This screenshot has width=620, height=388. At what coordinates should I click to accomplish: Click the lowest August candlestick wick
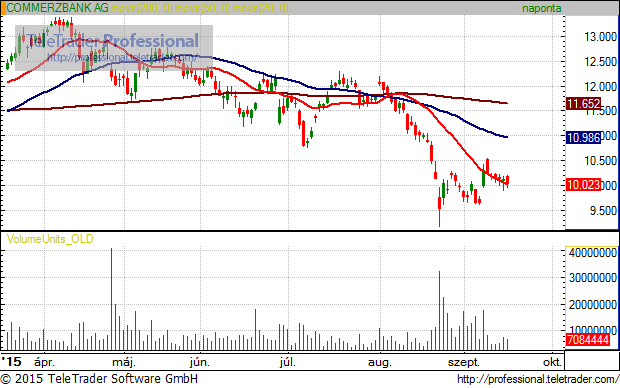tap(439, 207)
